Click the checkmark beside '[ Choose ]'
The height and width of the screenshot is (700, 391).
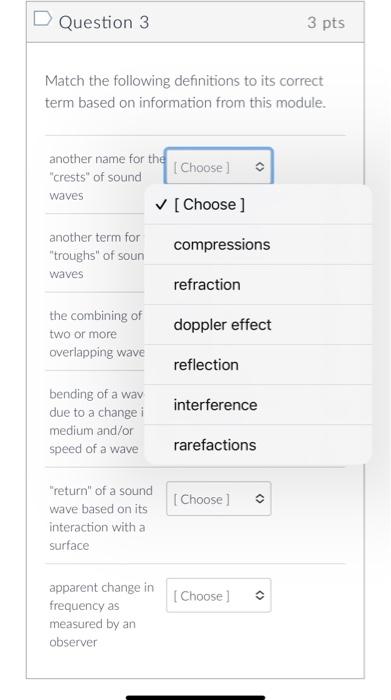click(x=162, y=204)
